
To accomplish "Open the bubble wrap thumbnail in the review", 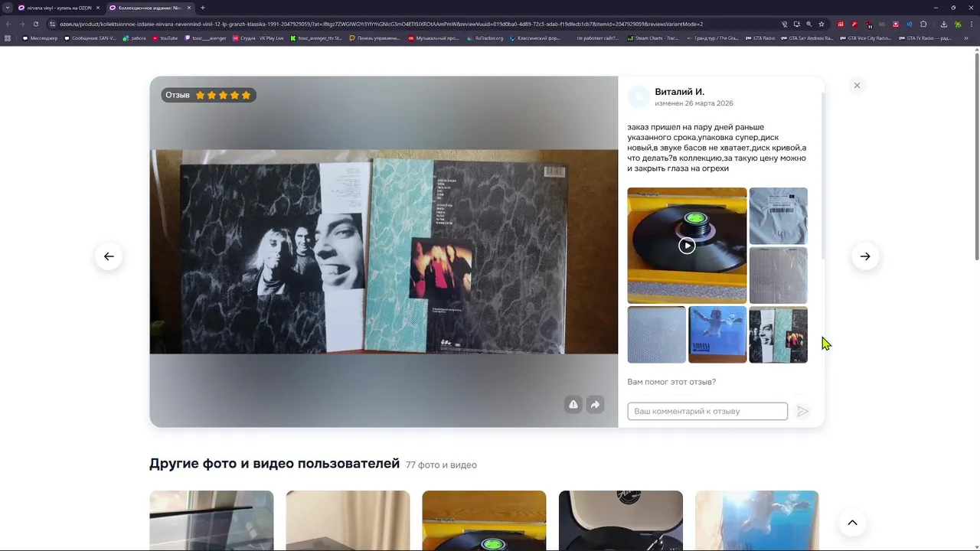I will [656, 334].
